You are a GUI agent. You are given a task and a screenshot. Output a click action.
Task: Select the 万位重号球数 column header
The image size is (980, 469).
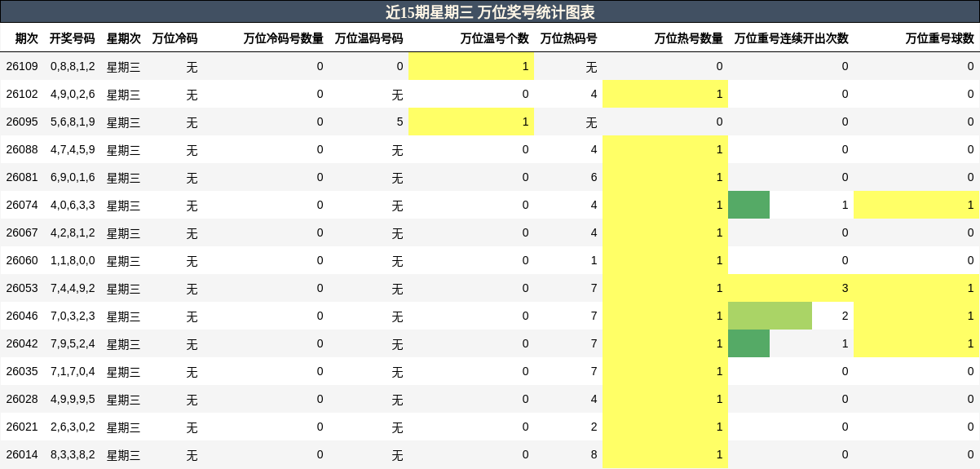[940, 38]
